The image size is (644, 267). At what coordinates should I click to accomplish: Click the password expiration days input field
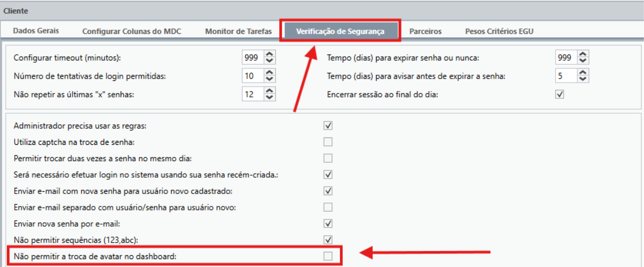point(565,58)
